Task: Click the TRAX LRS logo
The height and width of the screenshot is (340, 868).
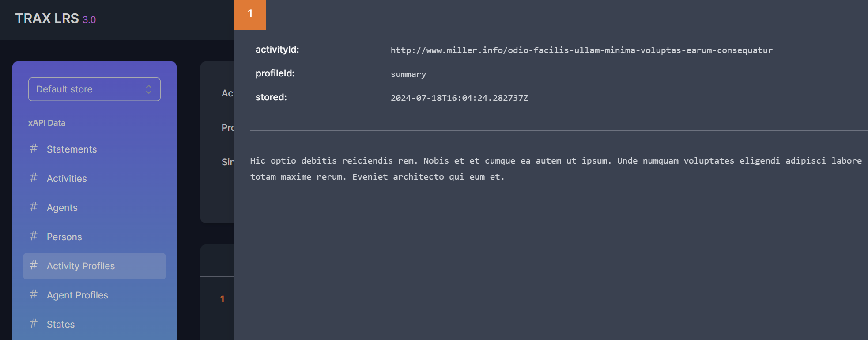Action: (55, 19)
